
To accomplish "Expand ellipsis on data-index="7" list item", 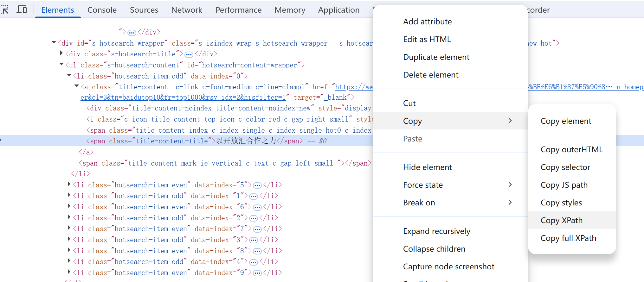I will 257,229.
